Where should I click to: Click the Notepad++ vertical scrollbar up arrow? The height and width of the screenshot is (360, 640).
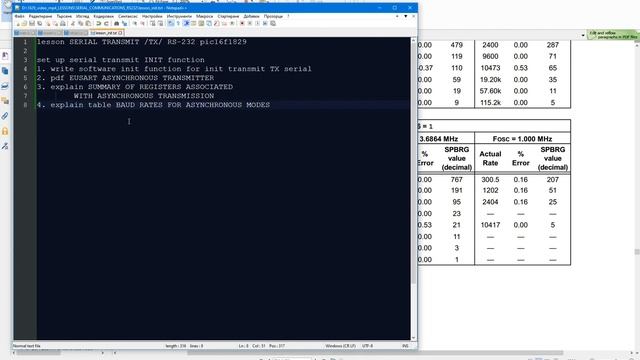pyautogui.click(x=414, y=40)
